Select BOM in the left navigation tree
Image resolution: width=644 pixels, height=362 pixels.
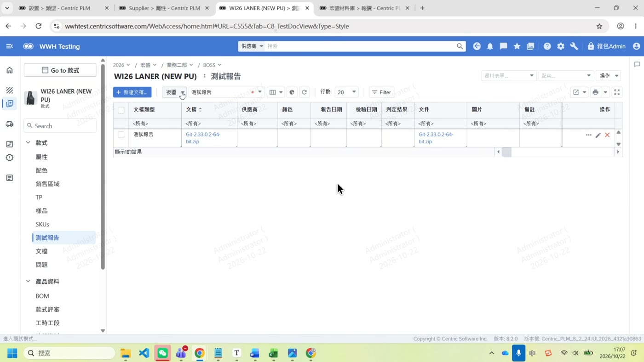tap(42, 296)
